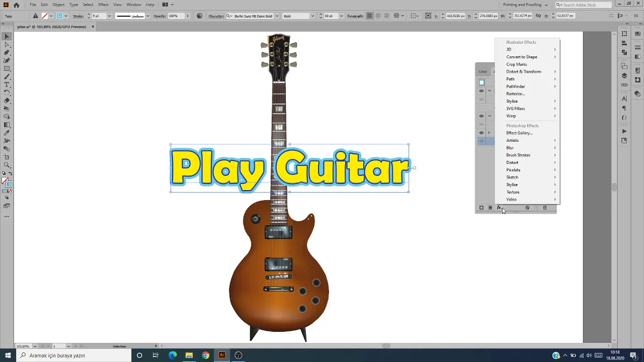Open font style Bold dropdown
The width and height of the screenshot is (644, 362).
click(x=312, y=16)
